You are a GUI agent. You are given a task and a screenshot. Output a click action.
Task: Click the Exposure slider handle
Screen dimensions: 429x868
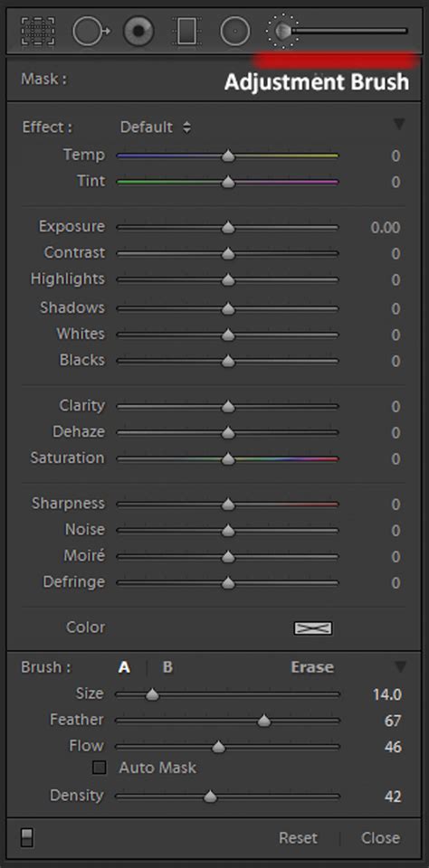(228, 228)
